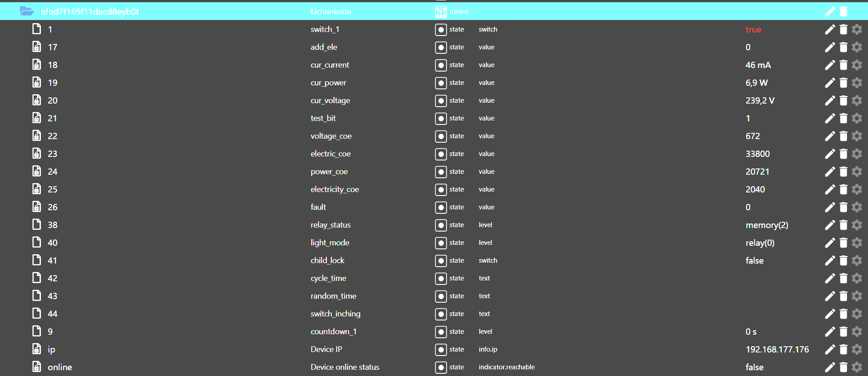Click the role indicator.reachable
Image resolution: width=868 pixels, height=376 pixels.
coord(506,367)
